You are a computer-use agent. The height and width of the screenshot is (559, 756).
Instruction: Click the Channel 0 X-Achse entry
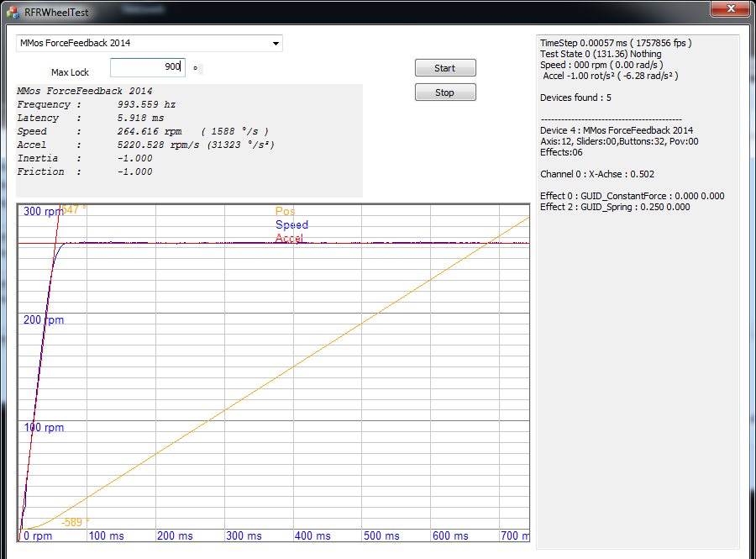tap(597, 174)
